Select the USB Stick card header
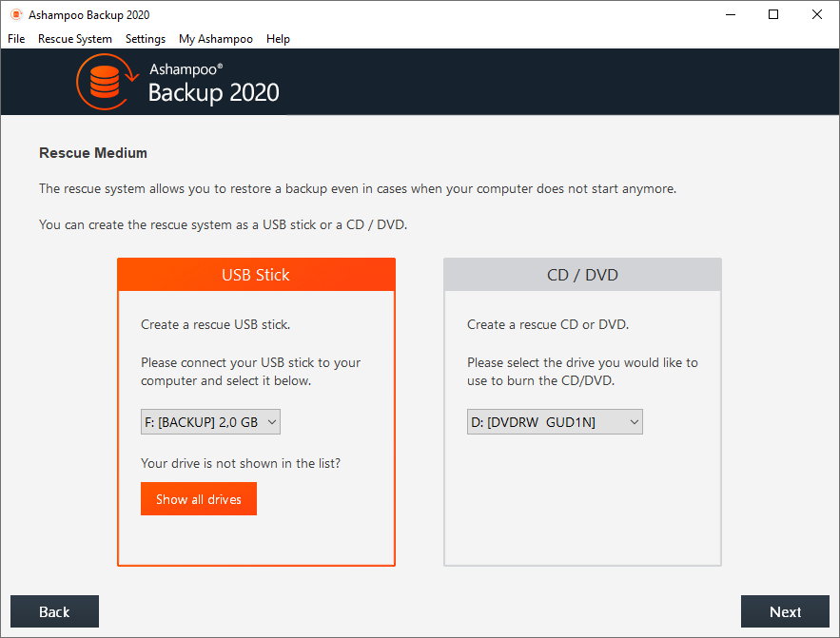Screen dimensions: 840x638 (x=256, y=275)
